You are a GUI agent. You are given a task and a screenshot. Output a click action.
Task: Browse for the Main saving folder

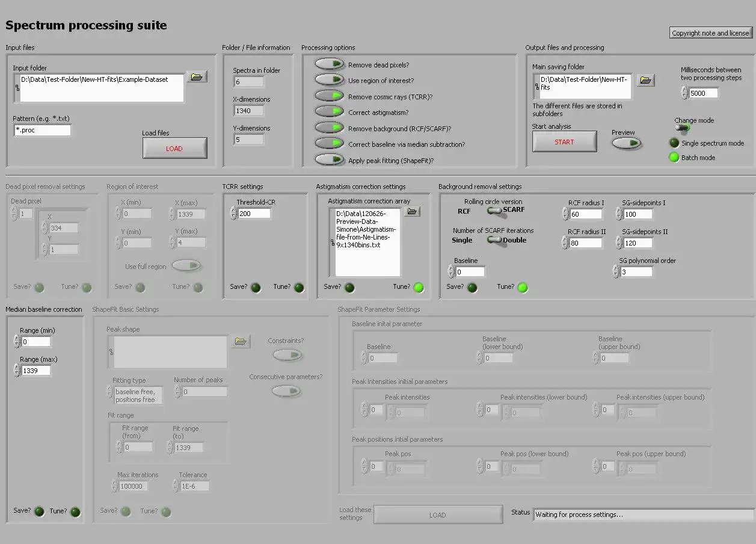[645, 80]
